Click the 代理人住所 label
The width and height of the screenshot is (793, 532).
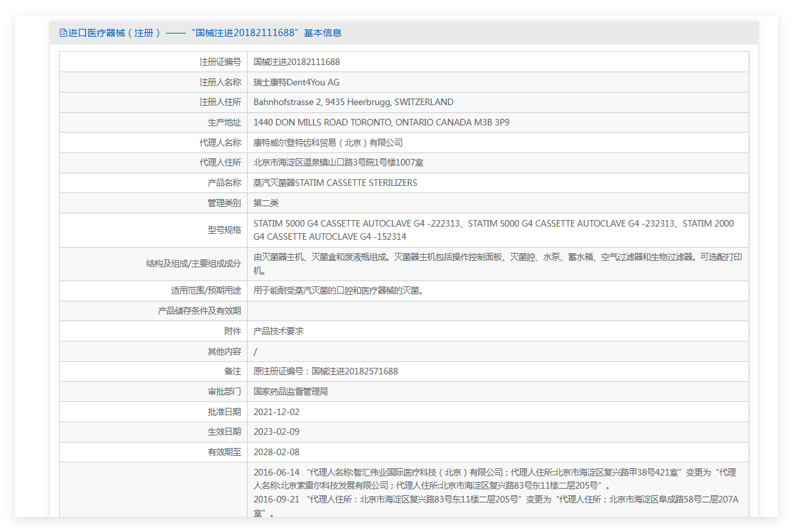click(220, 163)
